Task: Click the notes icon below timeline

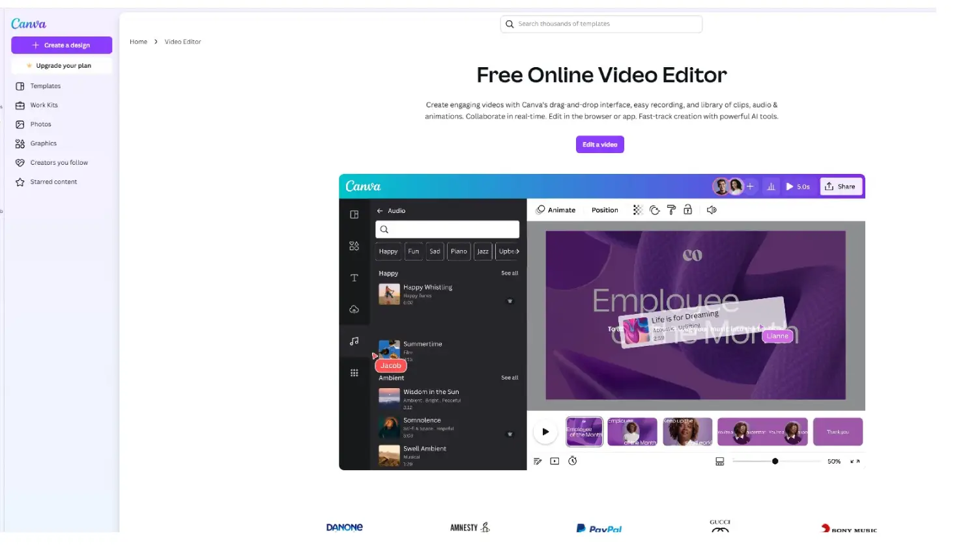Action: [538, 461]
